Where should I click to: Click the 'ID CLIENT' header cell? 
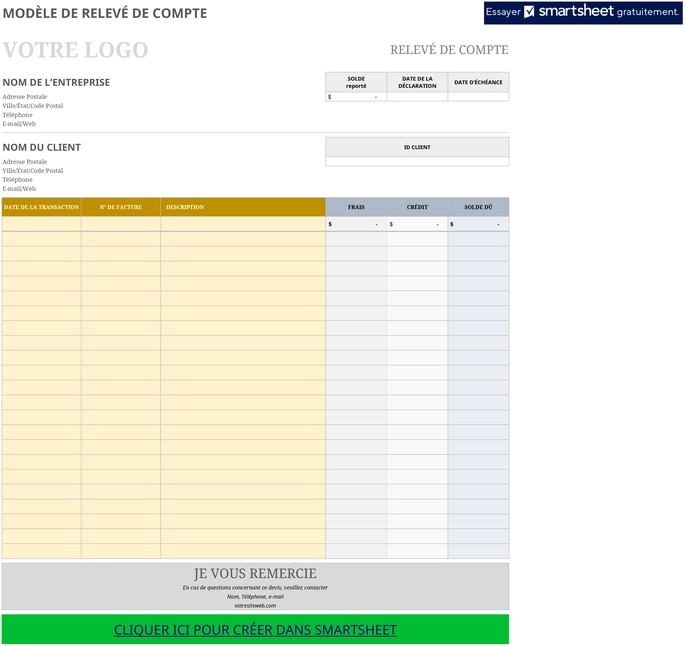coord(417,147)
